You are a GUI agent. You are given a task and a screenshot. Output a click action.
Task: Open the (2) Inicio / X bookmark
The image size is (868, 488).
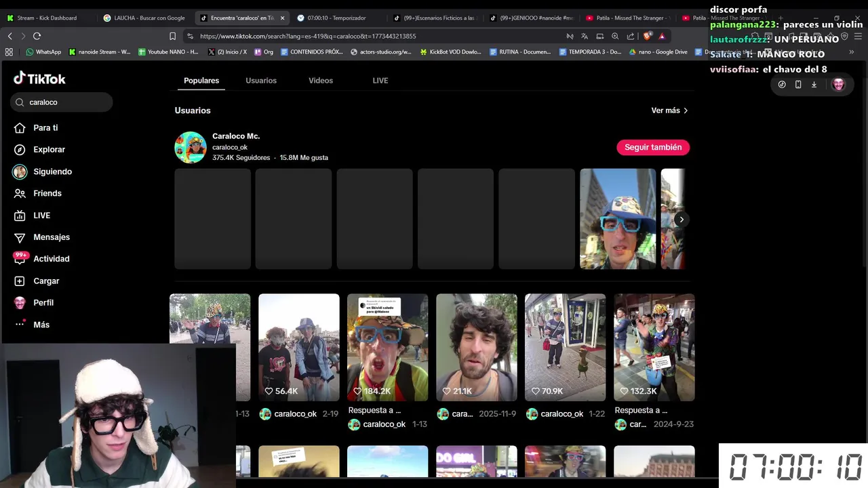[228, 52]
